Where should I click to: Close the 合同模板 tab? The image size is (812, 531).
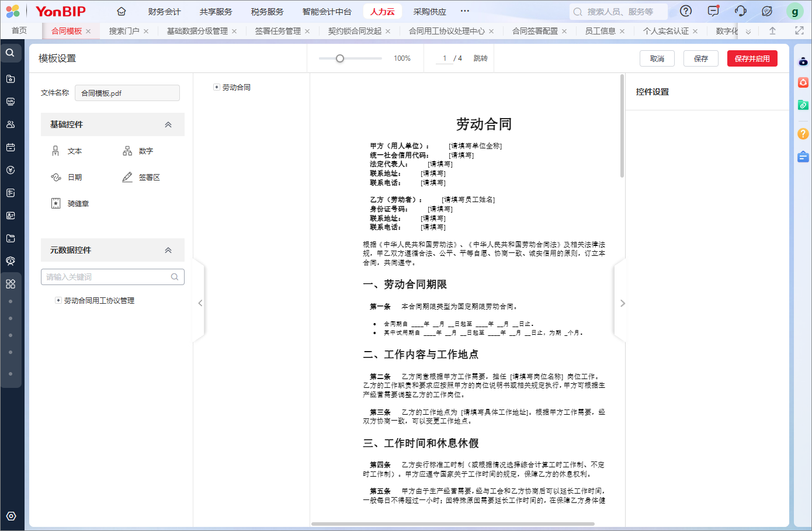click(x=88, y=32)
